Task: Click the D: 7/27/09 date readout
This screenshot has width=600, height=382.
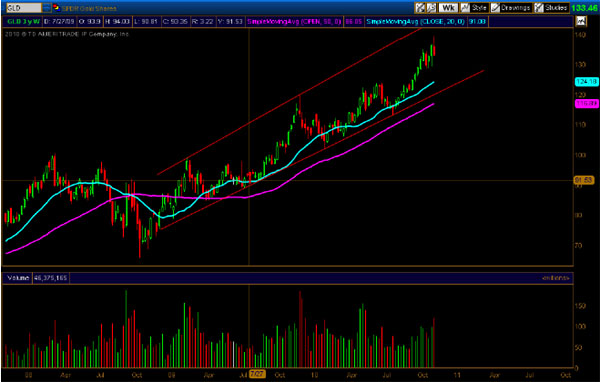Action: 59,22
